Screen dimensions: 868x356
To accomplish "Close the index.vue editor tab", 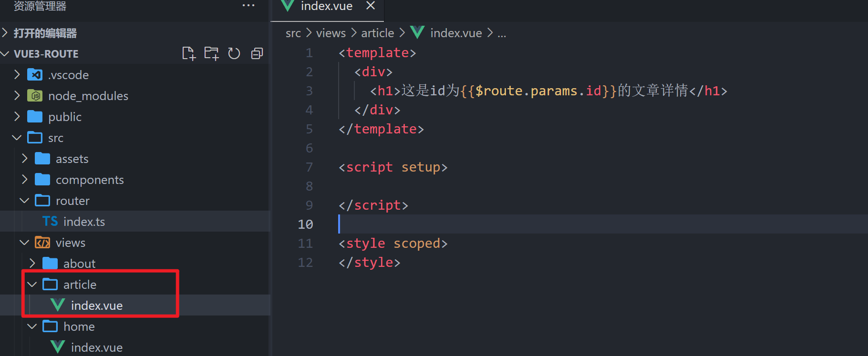I will point(371,6).
